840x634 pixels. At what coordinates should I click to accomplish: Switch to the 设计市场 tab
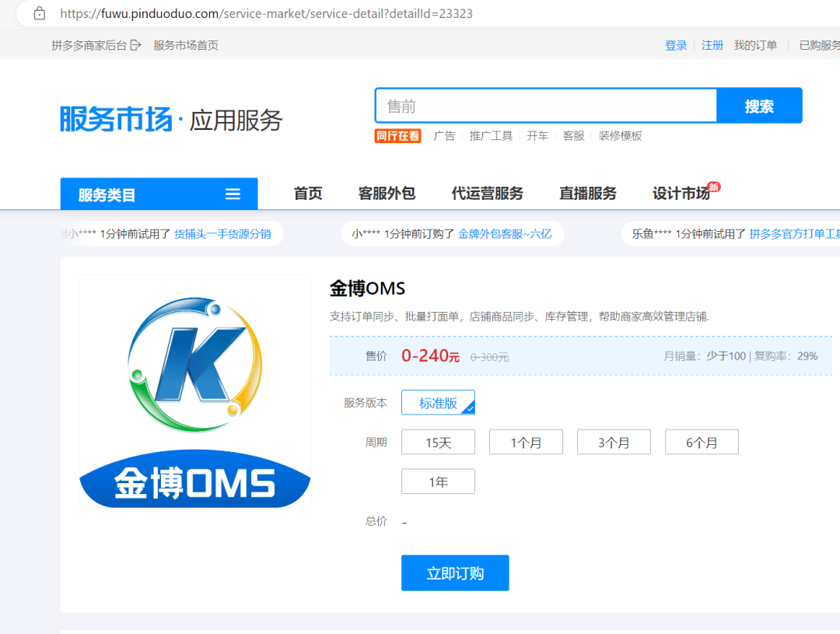click(681, 194)
